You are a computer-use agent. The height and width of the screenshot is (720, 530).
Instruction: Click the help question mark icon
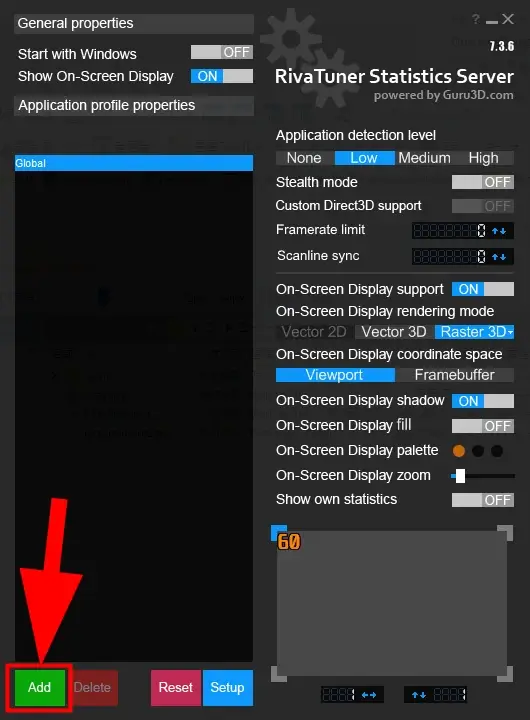(x=476, y=19)
